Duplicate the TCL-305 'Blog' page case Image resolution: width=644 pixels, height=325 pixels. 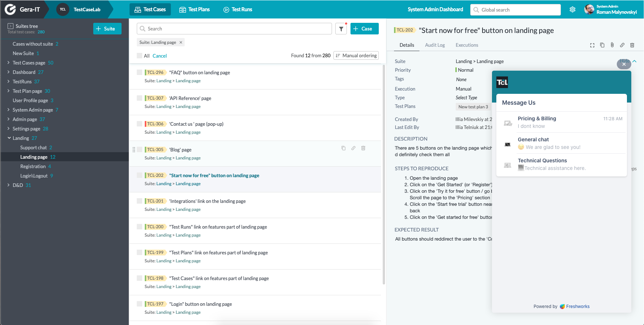343,148
